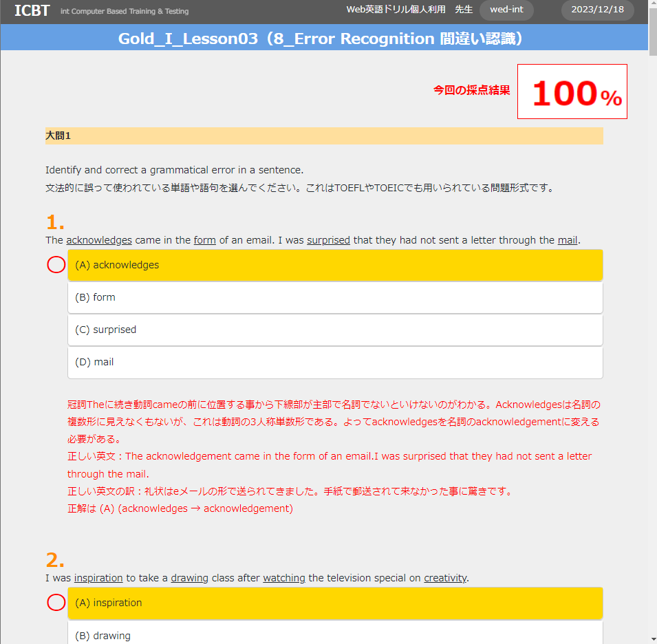Screen dimensions: 657x644
Task: Choose answer (B) form
Action: [335, 297]
